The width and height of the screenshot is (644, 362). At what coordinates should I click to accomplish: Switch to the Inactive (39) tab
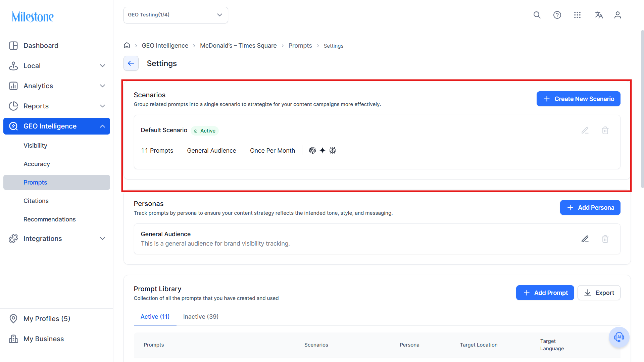coord(201,317)
